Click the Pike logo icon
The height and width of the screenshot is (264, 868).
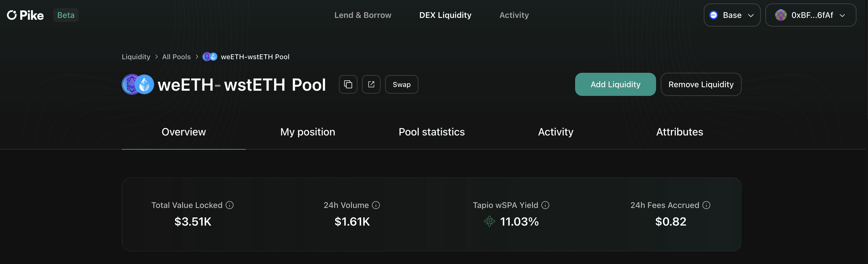tap(12, 15)
